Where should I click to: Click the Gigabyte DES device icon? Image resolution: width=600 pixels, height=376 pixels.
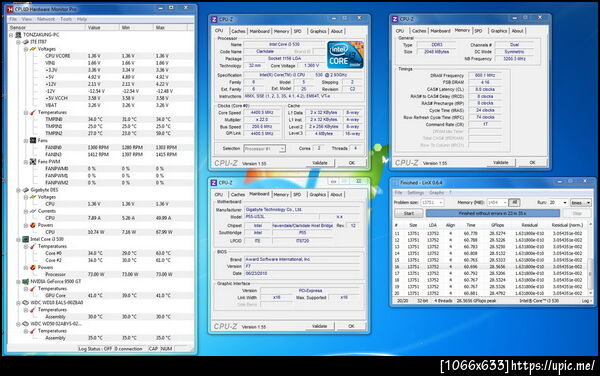pyautogui.click(x=26, y=190)
